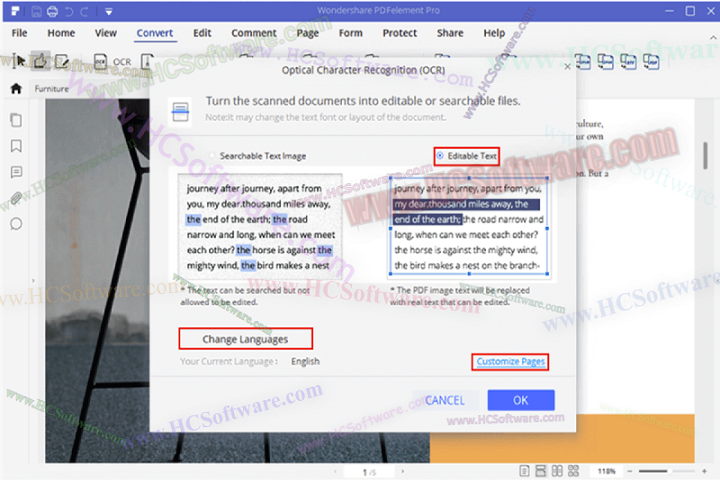Open the Attachments paperclip panel in sidebar
Image resolution: width=720 pixels, height=480 pixels.
point(16,198)
